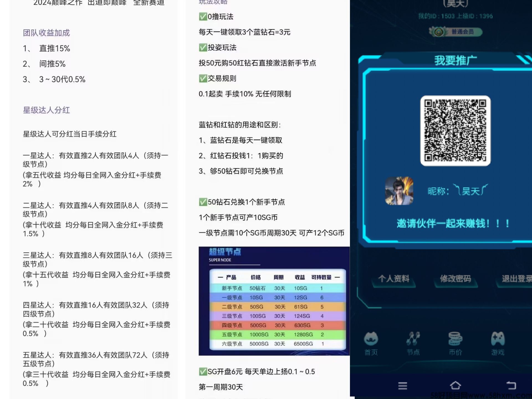The image size is (532, 399).
Task: Click the line 红钻石投钱1：1购买的
Action: [x=241, y=156]
